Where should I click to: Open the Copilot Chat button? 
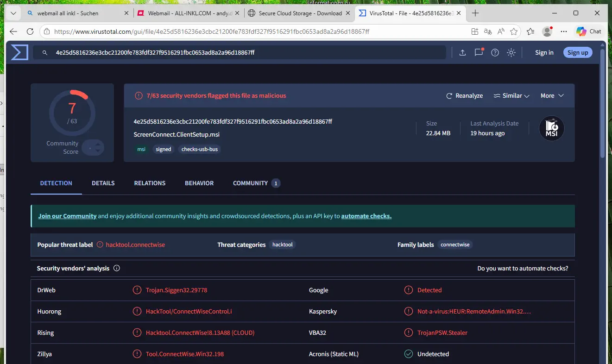[x=588, y=32]
